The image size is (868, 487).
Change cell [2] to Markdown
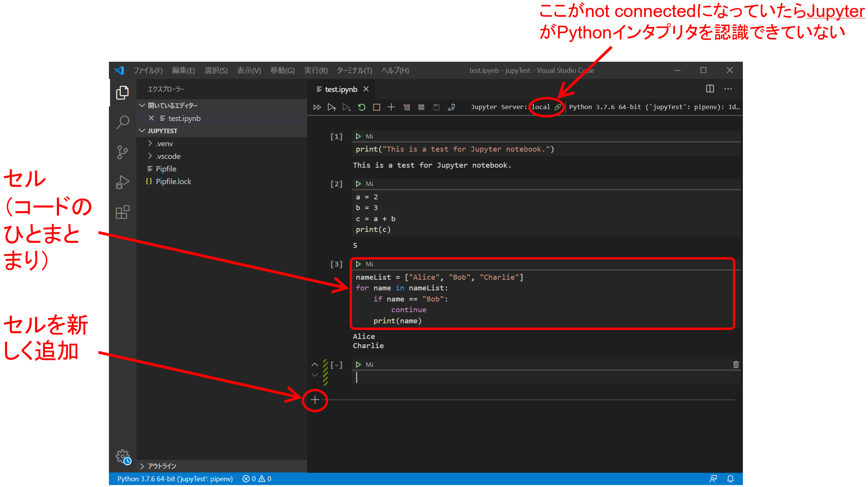coord(369,184)
